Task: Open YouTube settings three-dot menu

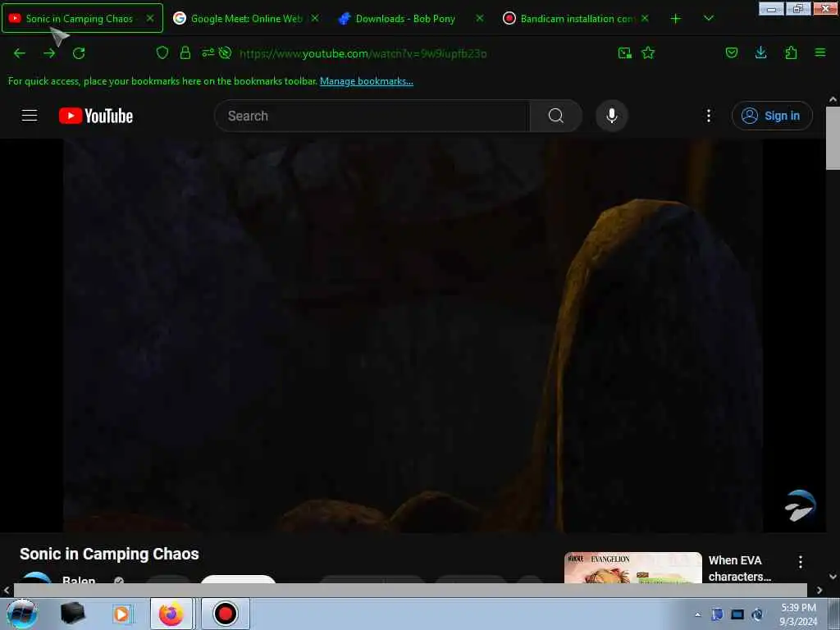Action: click(708, 116)
